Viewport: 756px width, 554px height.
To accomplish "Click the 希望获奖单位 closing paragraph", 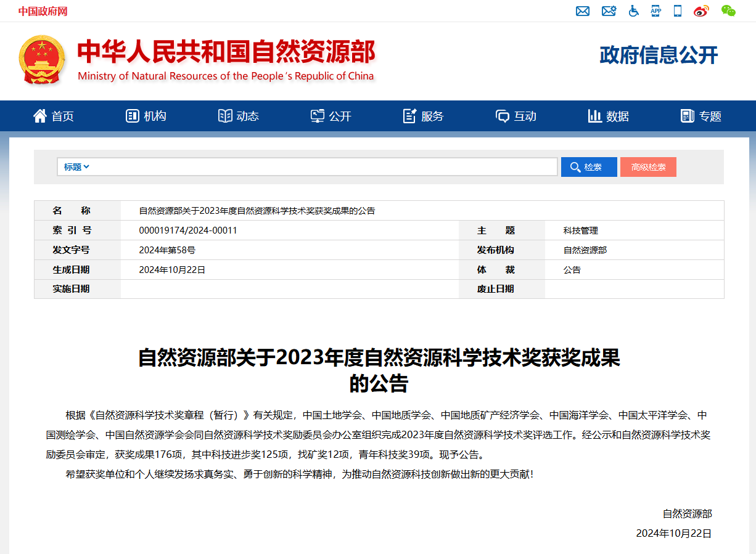I will (x=299, y=475).
